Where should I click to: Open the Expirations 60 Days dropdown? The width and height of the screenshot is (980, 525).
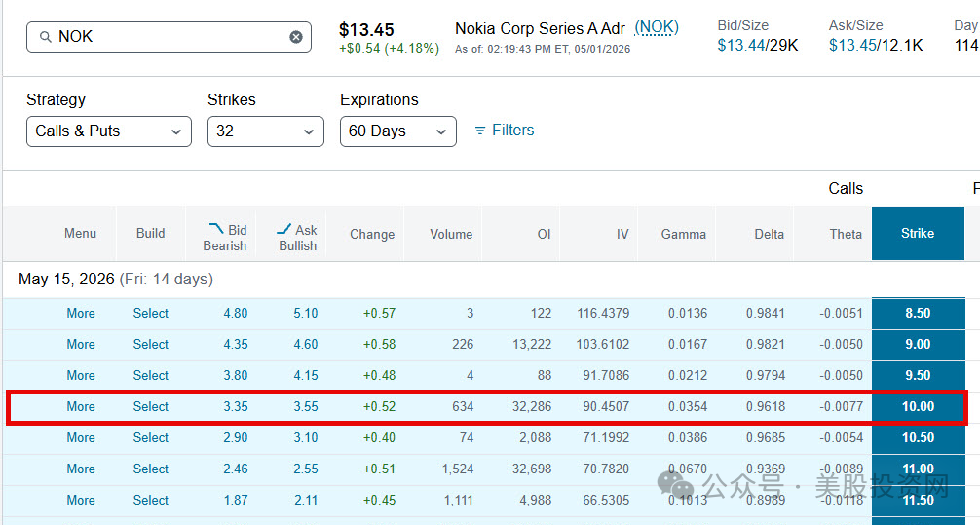(x=398, y=131)
